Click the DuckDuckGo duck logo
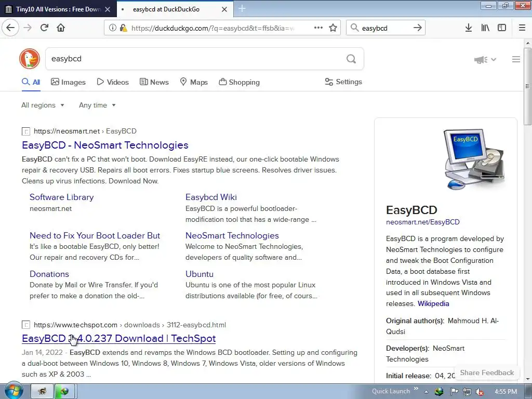 pos(30,59)
